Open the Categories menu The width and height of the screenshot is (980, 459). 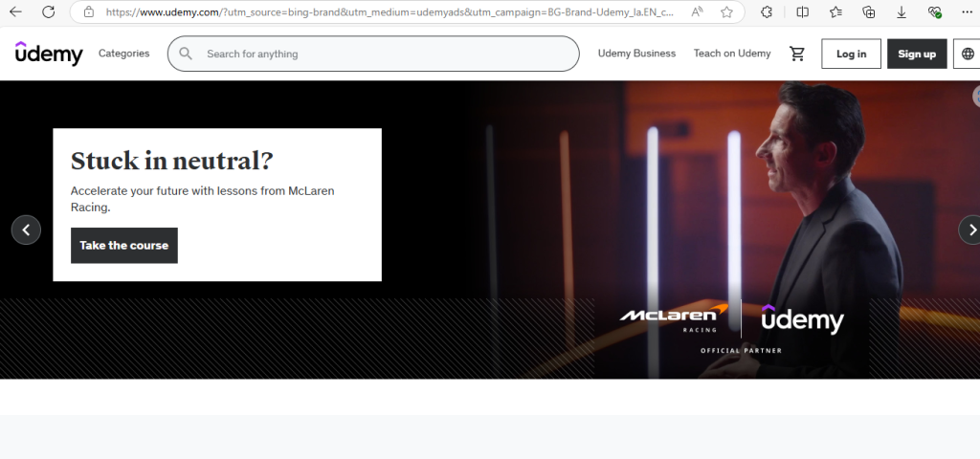click(x=123, y=54)
